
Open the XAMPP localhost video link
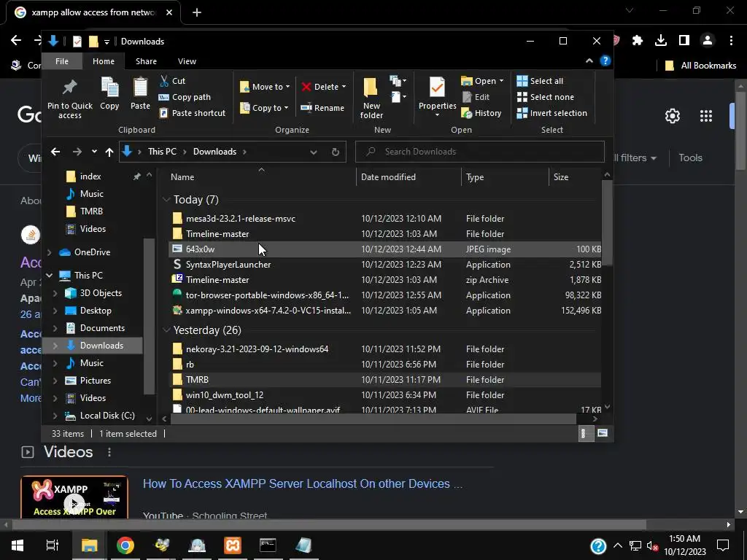coord(303,484)
